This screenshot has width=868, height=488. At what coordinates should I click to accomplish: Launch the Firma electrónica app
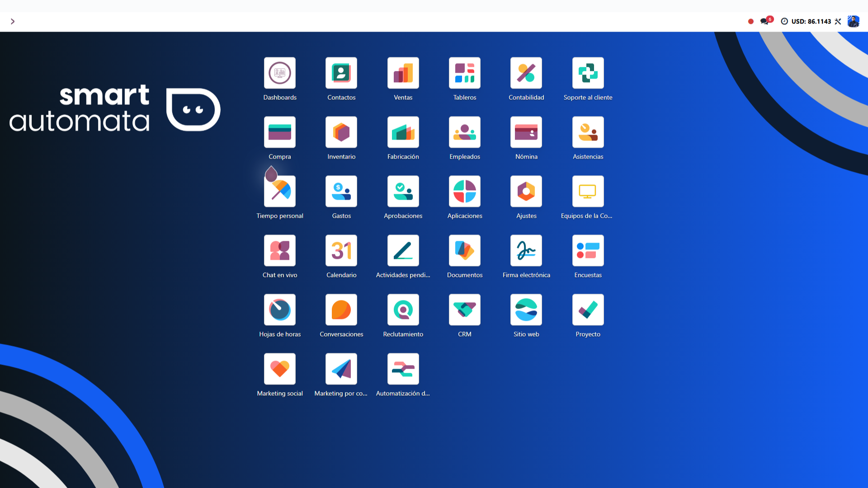pyautogui.click(x=526, y=250)
